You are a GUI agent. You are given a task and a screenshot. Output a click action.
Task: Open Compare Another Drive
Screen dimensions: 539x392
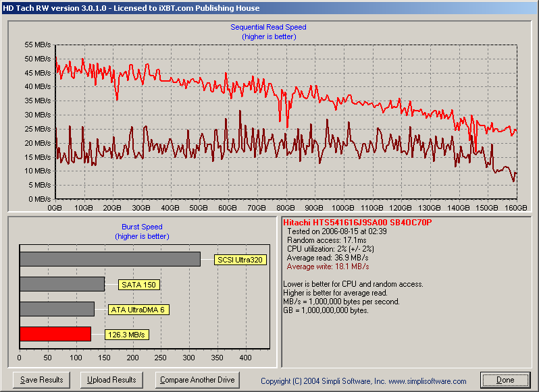pyautogui.click(x=197, y=380)
